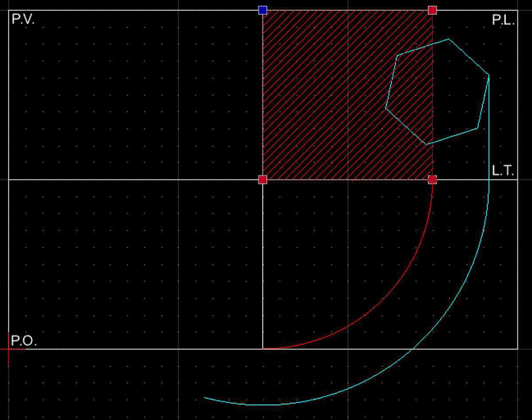The image size is (532, 420).
Task: Click the blue grip on the hatched square
Action: pos(262,10)
